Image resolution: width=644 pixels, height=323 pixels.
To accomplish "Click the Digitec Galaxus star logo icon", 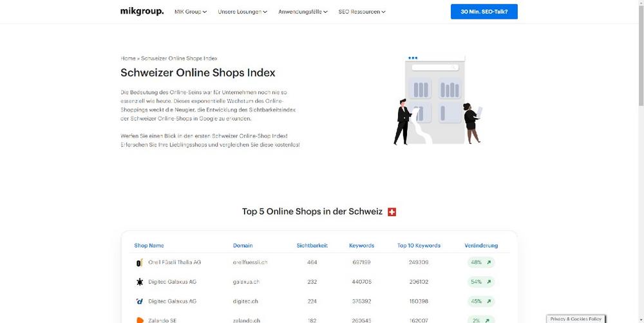I will coord(139,282).
